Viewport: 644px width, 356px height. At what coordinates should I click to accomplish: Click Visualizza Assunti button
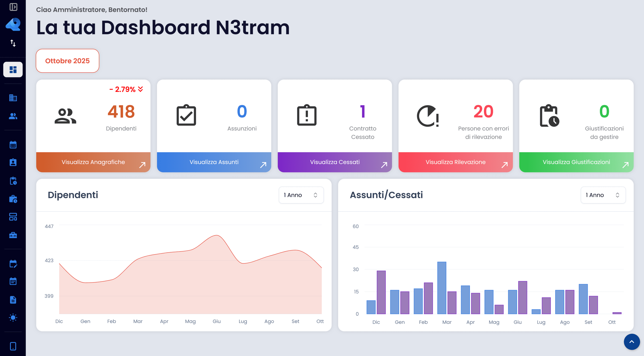coord(214,162)
